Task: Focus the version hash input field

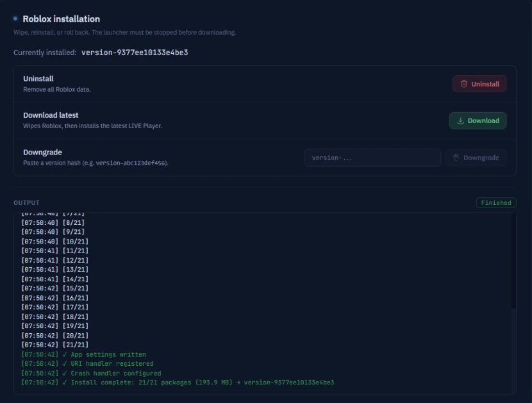Action: (x=372, y=158)
